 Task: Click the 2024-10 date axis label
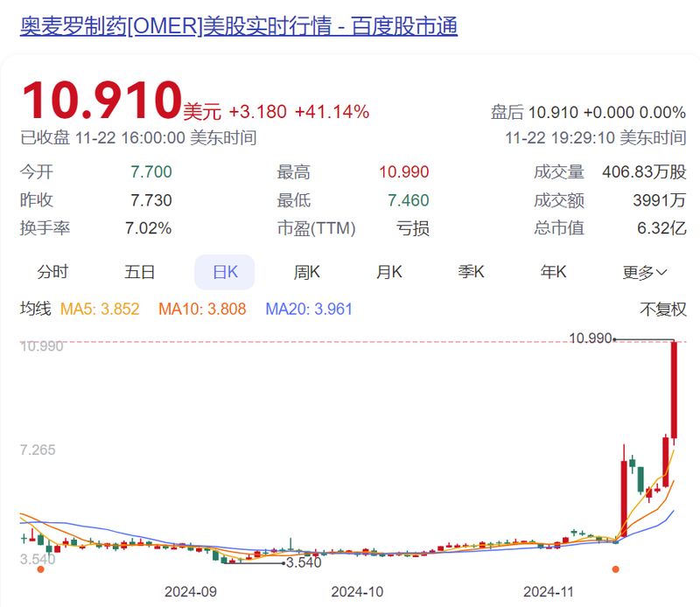coord(357,591)
